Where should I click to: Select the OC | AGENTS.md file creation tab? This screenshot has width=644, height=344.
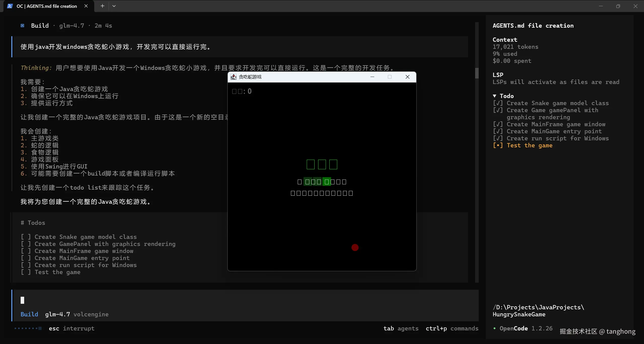pos(47,6)
